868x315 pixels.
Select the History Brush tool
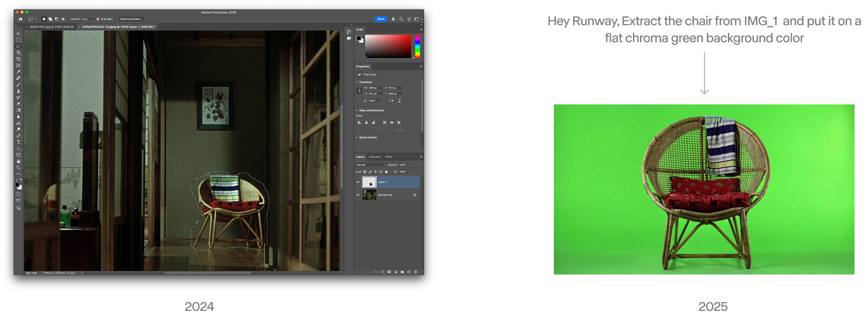tap(18, 97)
